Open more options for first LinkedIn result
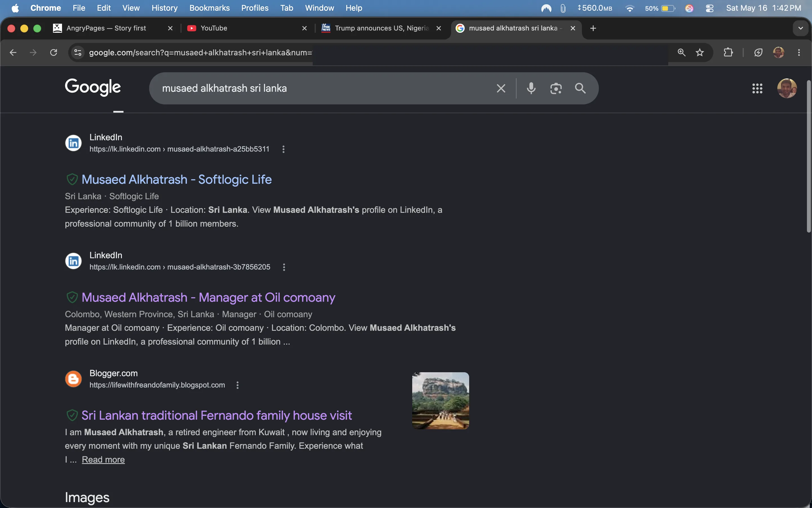Image resolution: width=812 pixels, height=508 pixels. [x=284, y=149]
